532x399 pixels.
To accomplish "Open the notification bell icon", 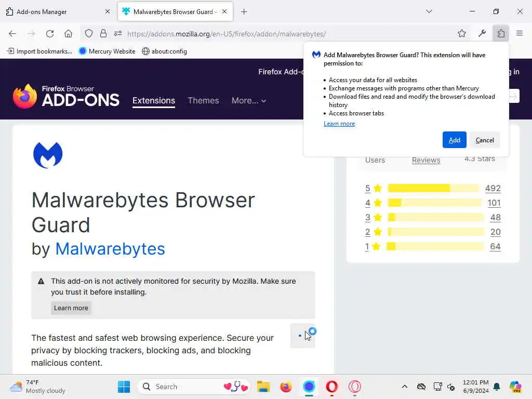I will 497,387.
